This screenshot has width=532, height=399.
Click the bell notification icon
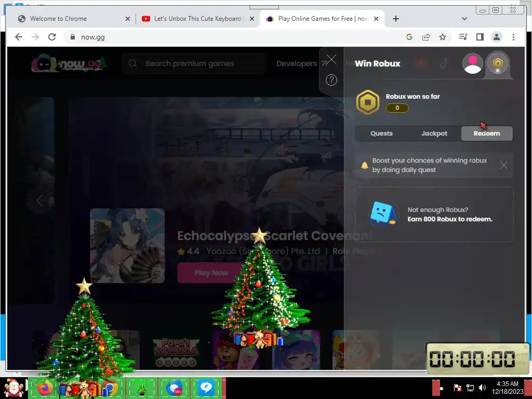click(364, 165)
